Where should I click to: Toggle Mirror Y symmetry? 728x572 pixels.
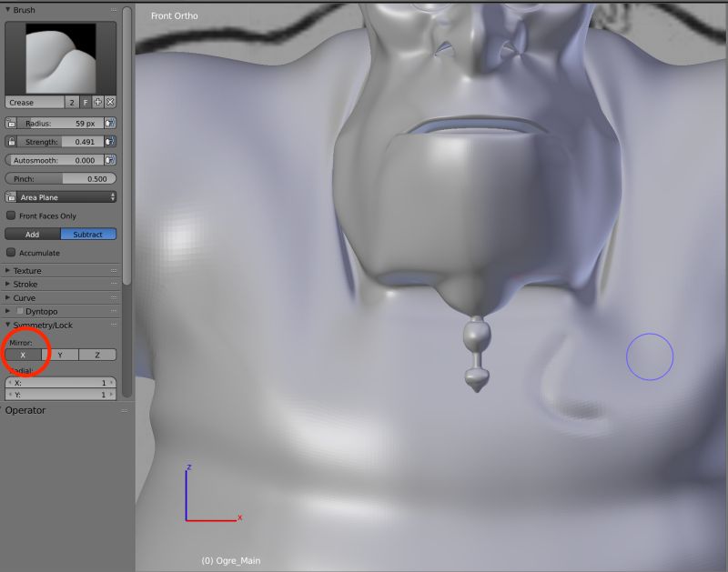coord(59,355)
